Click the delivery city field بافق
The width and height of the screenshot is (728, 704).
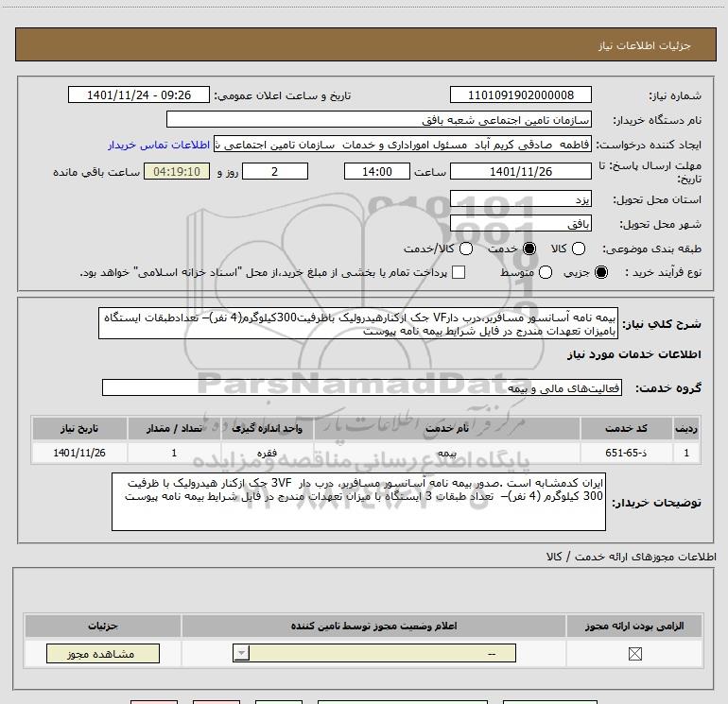[520, 224]
